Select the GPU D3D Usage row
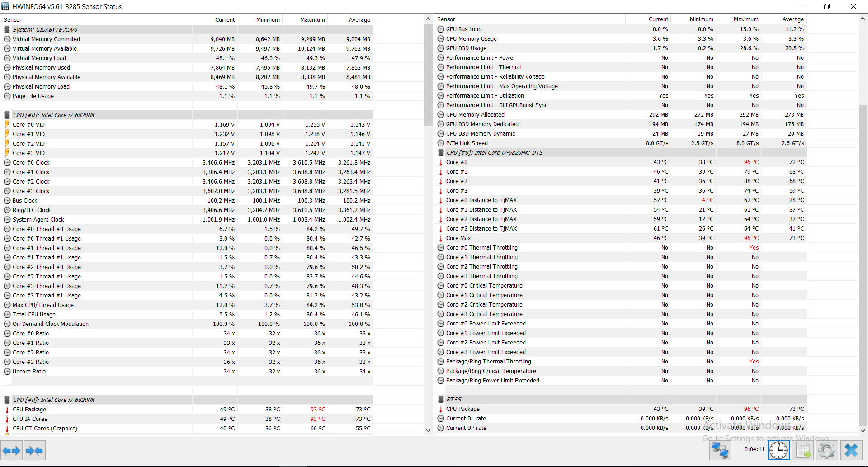 (x=621, y=48)
